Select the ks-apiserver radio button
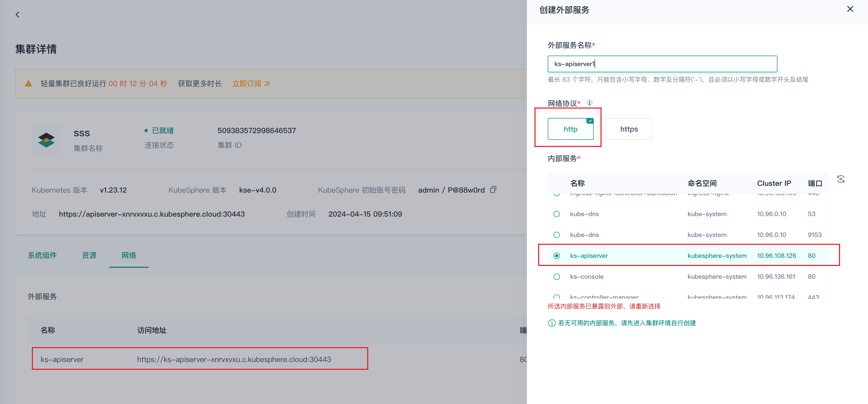This screenshot has height=404, width=868. [557, 256]
